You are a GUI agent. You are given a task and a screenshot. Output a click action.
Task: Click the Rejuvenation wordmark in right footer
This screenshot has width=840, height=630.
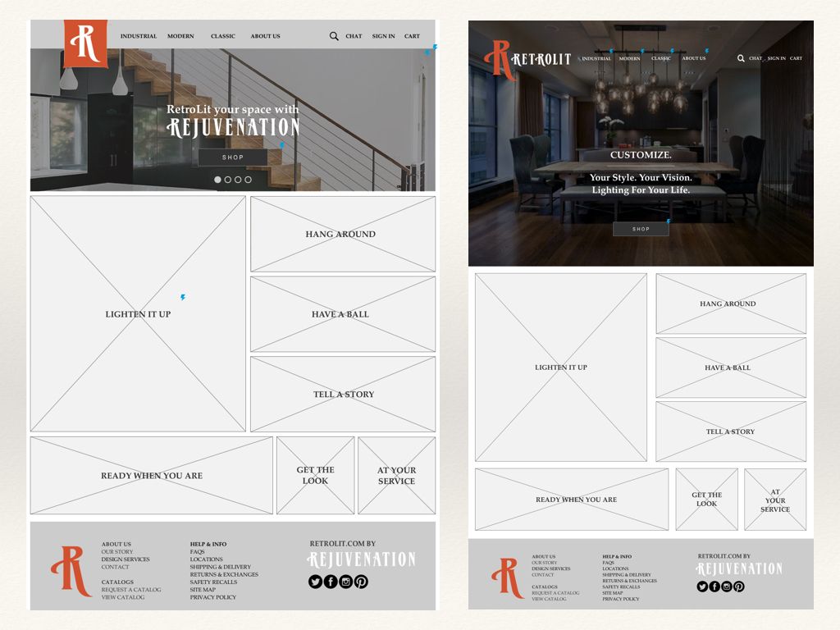pos(739,568)
